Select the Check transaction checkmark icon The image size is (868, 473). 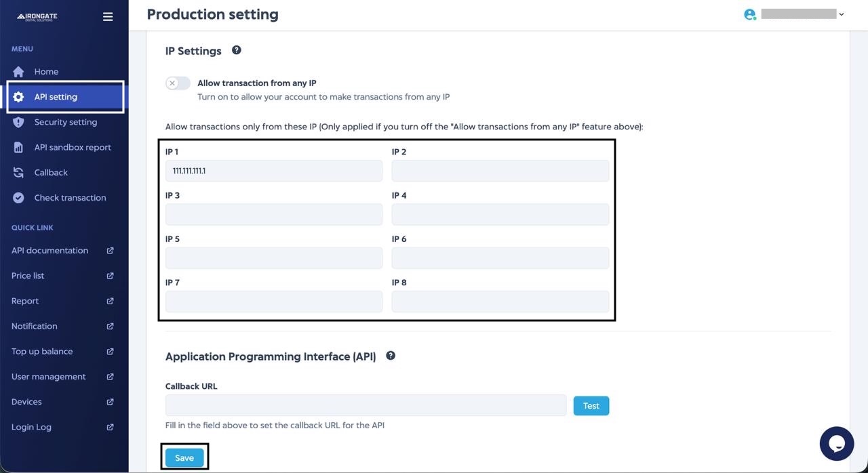(x=19, y=197)
